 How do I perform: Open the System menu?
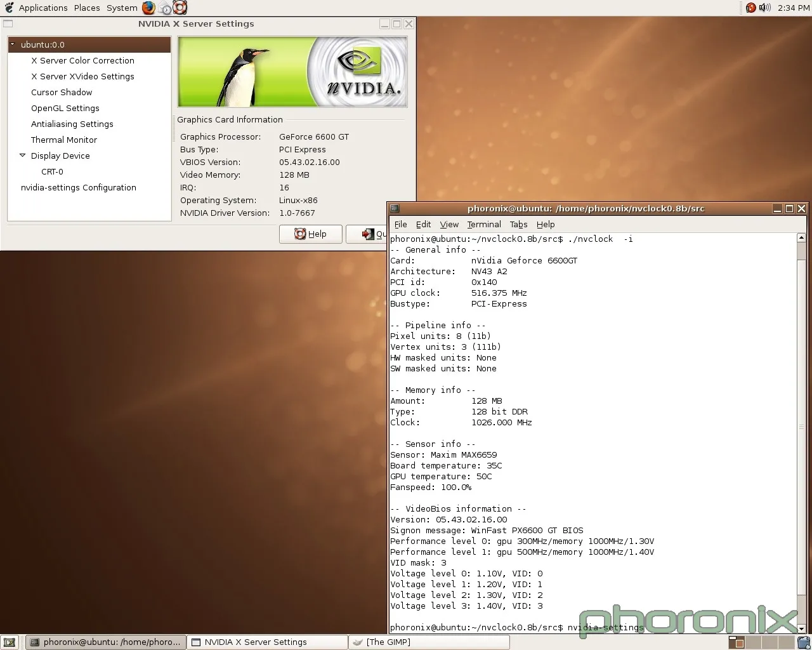pyautogui.click(x=122, y=8)
